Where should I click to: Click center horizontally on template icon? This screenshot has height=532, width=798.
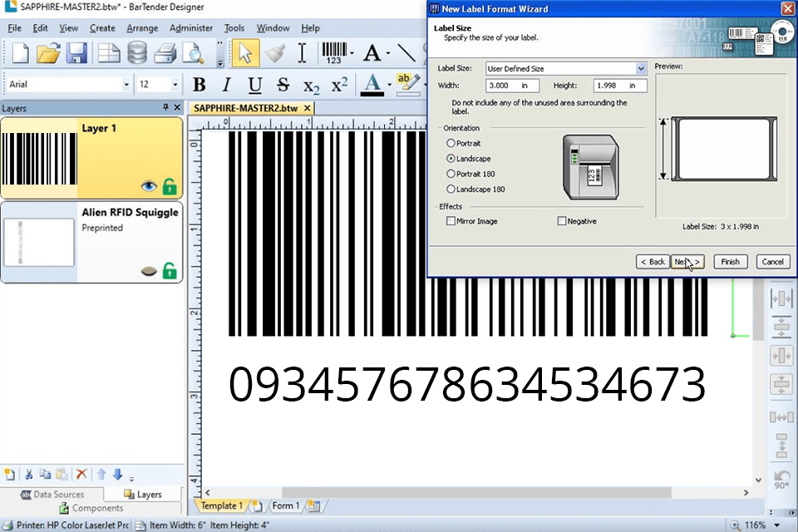[x=781, y=355]
